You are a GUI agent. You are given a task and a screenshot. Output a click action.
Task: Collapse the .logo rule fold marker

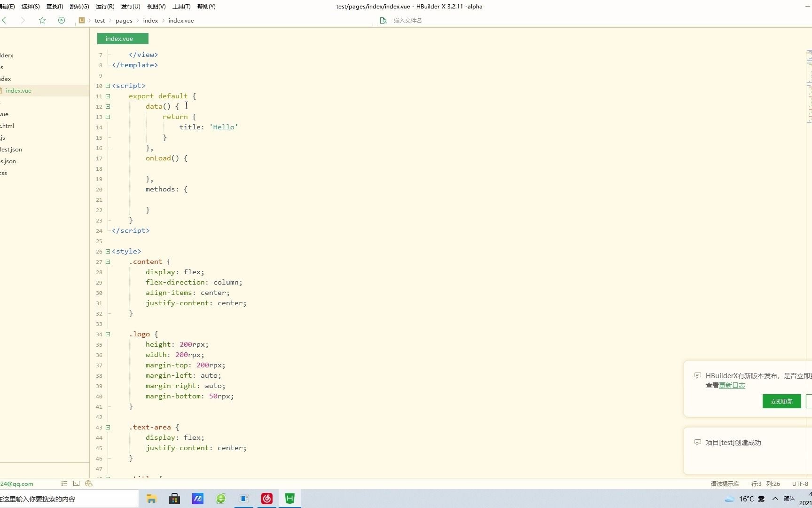[108, 334]
